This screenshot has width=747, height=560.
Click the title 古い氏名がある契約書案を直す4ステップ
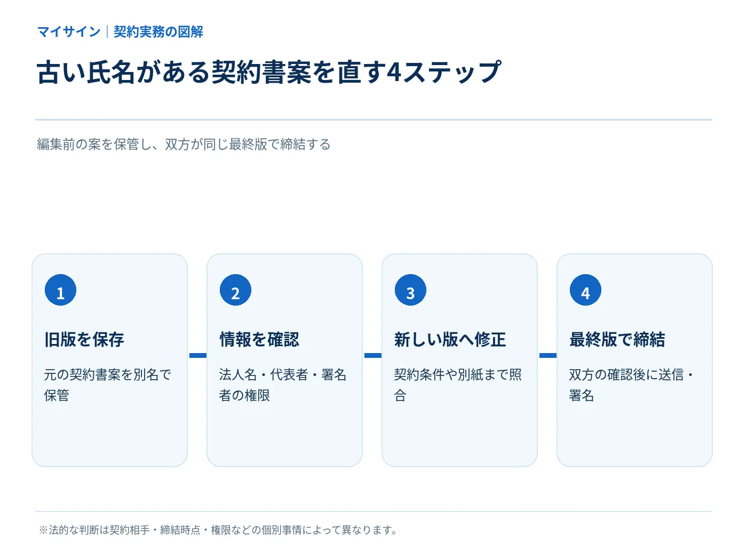coord(269,72)
